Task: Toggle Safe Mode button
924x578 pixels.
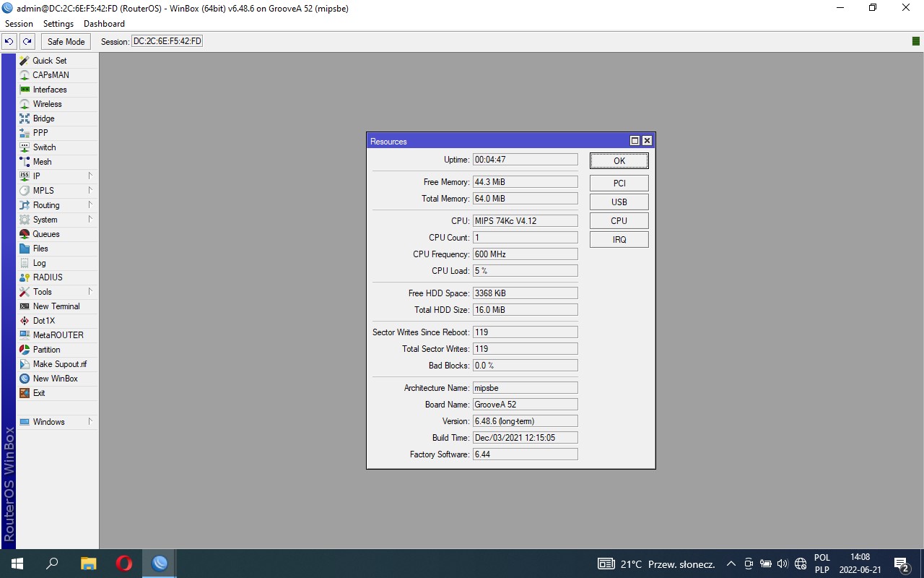Action: tap(66, 42)
